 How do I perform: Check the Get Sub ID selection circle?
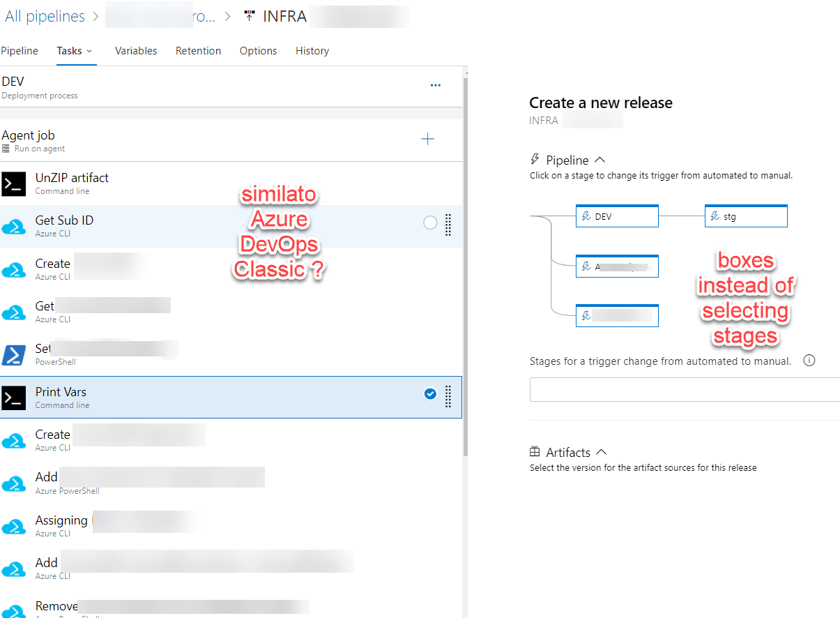coord(430,223)
